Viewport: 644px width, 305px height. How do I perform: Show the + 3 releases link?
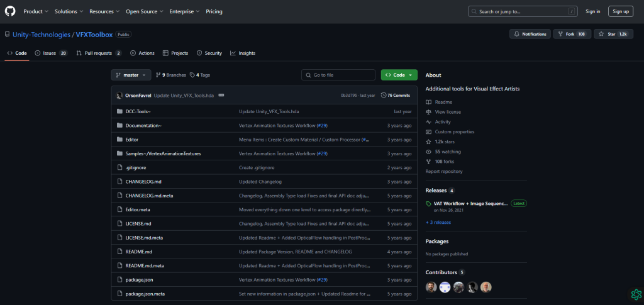click(438, 223)
